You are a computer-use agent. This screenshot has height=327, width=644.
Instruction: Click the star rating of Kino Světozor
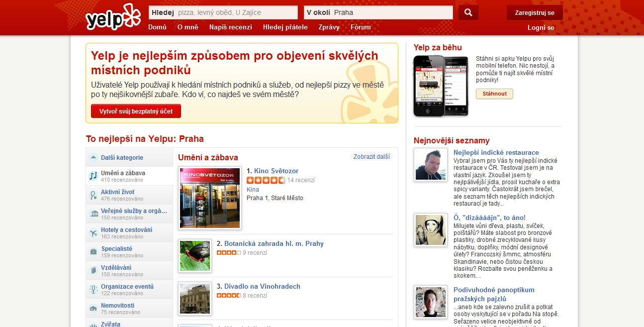266,180
